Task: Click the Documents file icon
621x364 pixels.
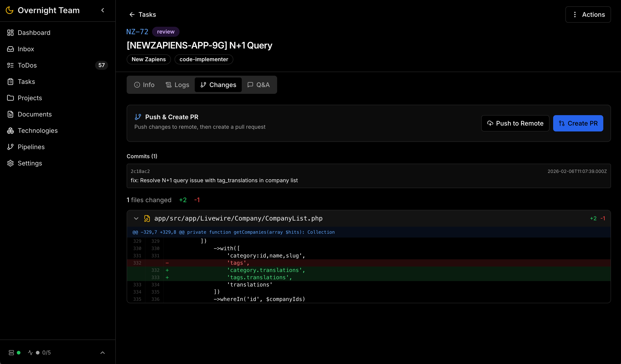Action: [x=10, y=114]
